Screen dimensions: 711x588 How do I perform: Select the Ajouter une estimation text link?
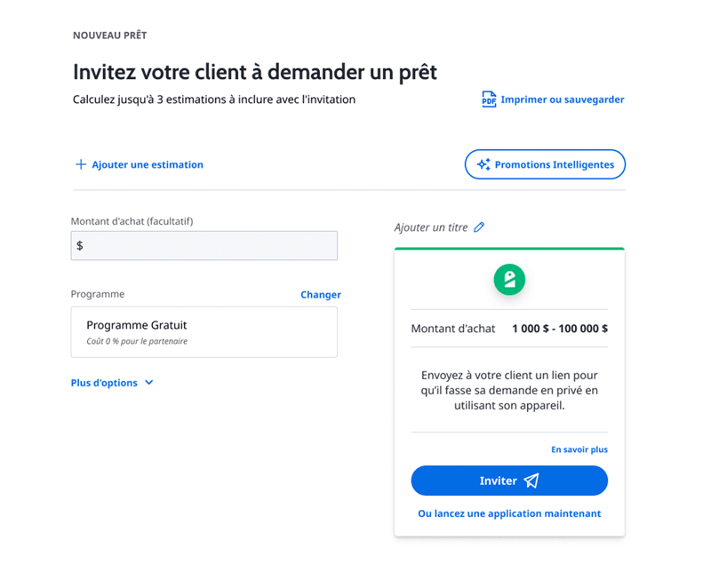point(148,164)
